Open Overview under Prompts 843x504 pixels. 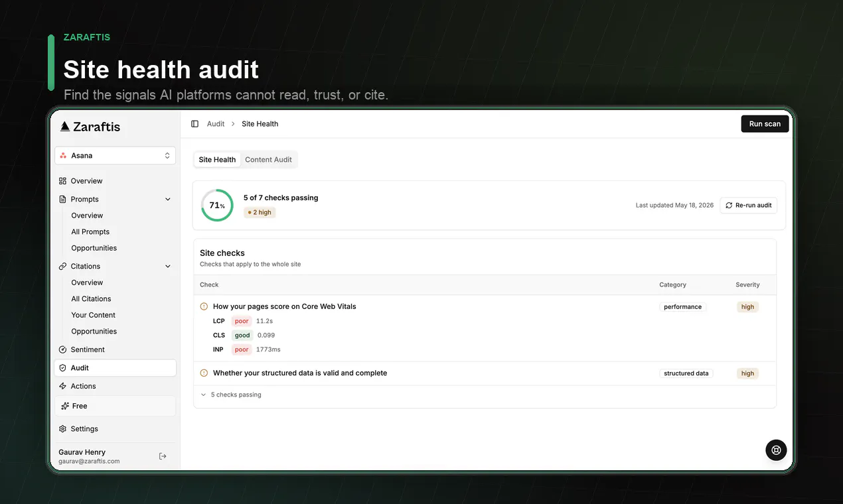coord(87,216)
